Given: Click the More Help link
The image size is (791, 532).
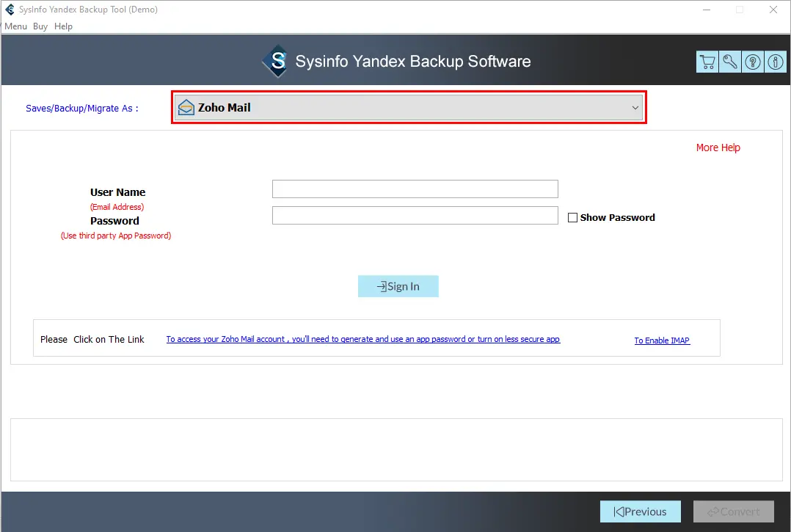Looking at the screenshot, I should 718,147.
